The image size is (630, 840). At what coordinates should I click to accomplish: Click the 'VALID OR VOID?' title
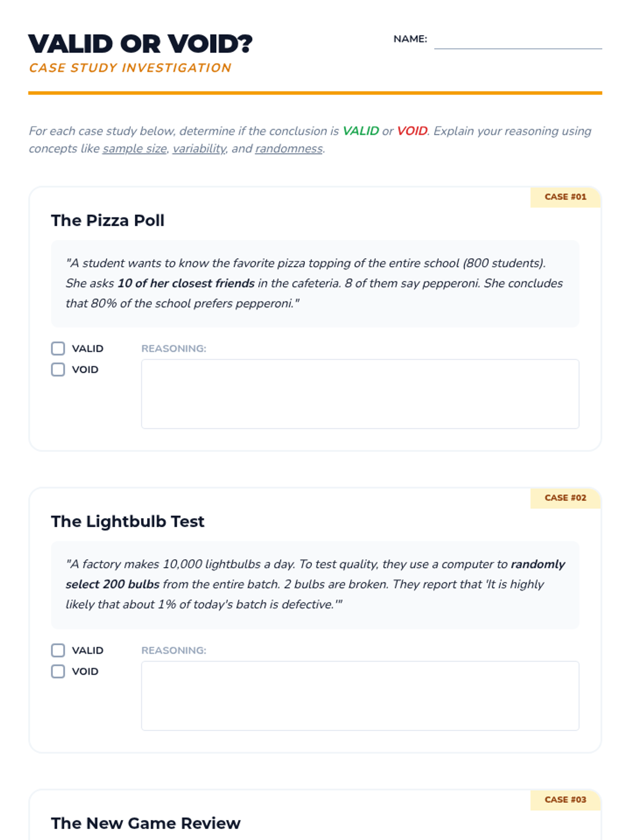click(140, 44)
